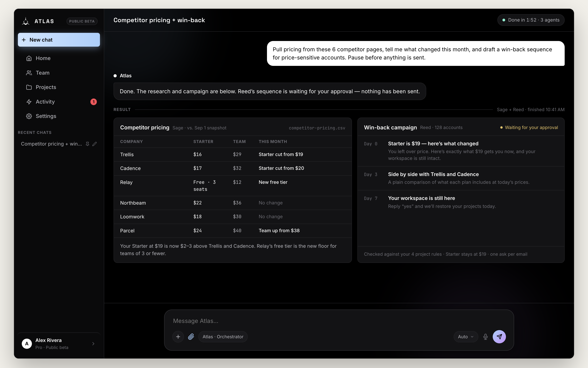Click Waiting for your approval status
The image size is (588, 368).
point(529,127)
